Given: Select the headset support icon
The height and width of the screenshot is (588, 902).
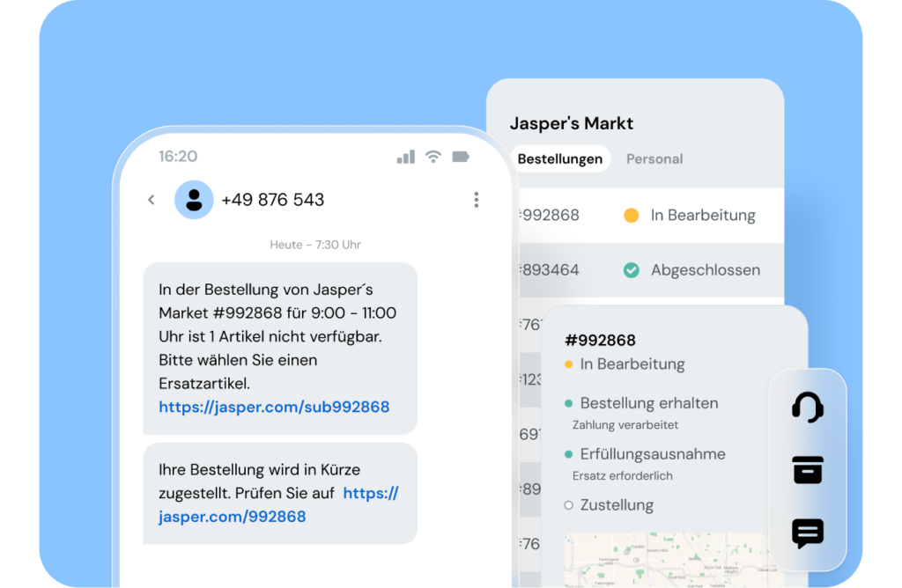Looking at the screenshot, I should pos(809,407).
